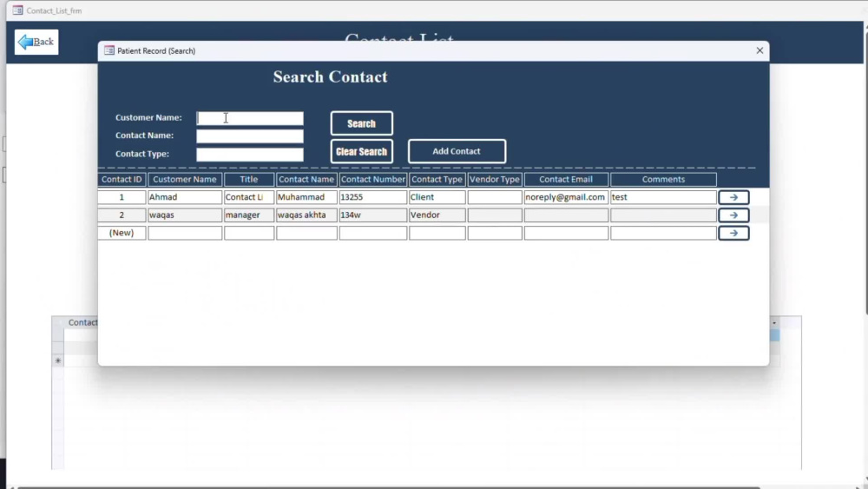Click the Clear Search button

(361, 152)
